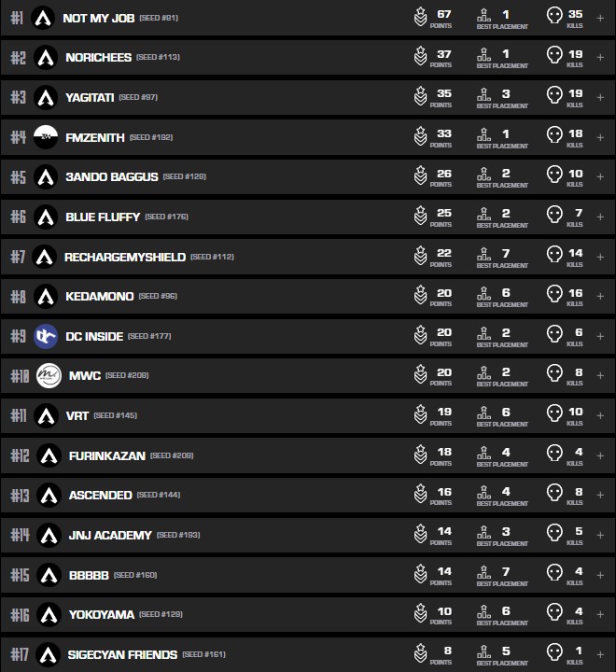Viewport: 616px width, 672px height.
Task: Open the ASCENDED team name link
Action: click(100, 495)
